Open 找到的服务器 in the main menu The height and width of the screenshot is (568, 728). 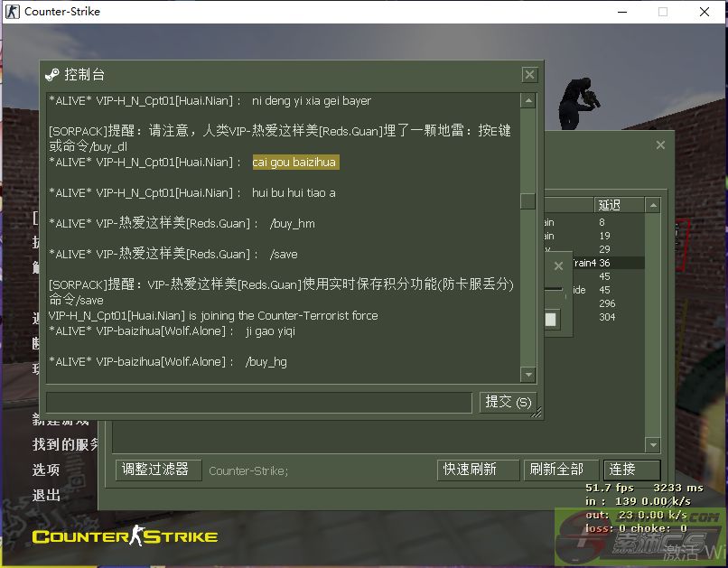tap(65, 444)
